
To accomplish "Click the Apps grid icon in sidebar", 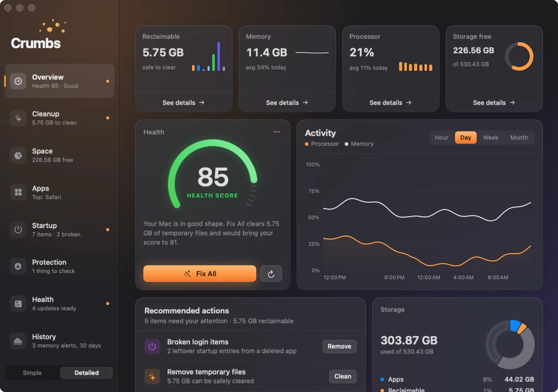I will 18,193.
